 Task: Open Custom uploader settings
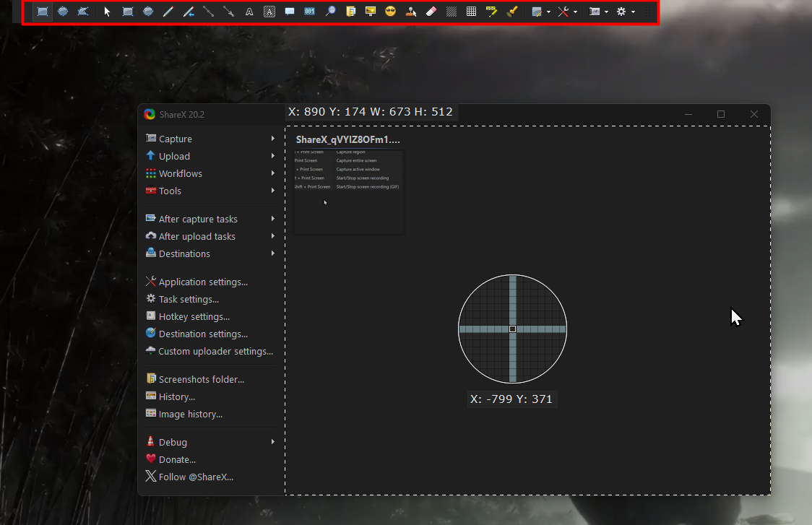click(211, 351)
